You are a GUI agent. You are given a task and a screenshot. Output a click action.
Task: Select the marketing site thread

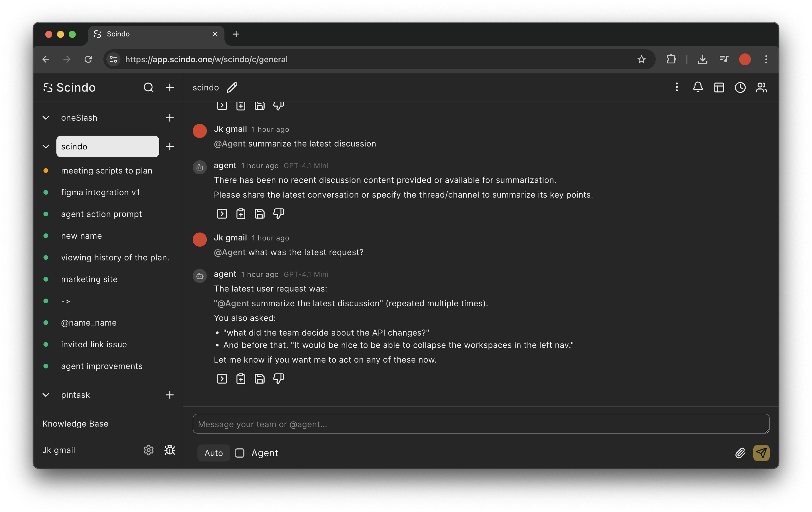pos(89,279)
